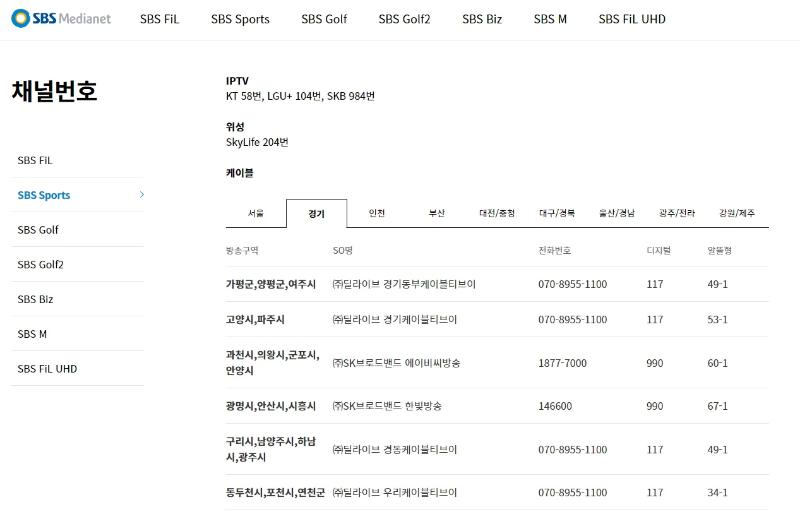The image size is (800, 511).
Task: Click the SkyLife 204번 text
Action: click(257, 142)
